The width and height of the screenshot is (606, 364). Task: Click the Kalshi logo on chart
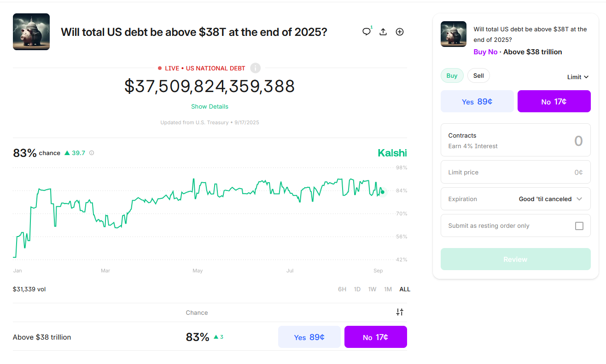pos(392,153)
